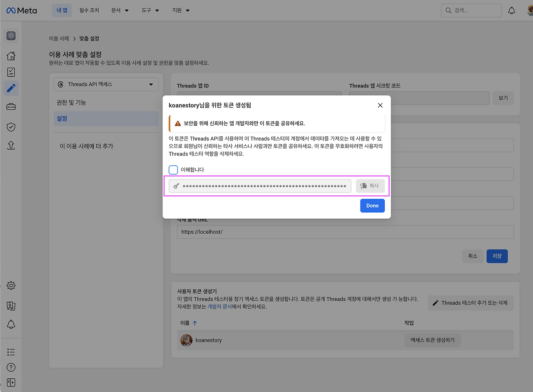Click 액세스 토큰 생성하기 for koanestory
The width and height of the screenshot is (533, 392).
433,340
